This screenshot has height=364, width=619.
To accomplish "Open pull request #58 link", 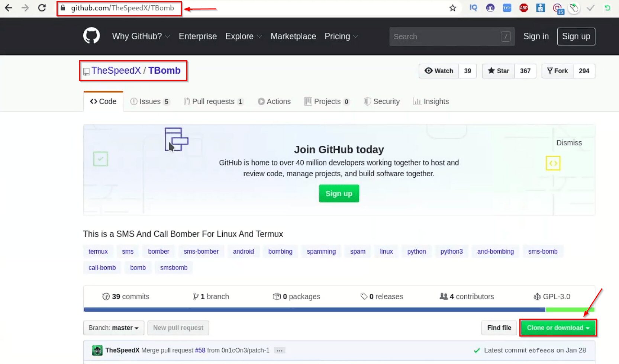I will pyautogui.click(x=200, y=350).
